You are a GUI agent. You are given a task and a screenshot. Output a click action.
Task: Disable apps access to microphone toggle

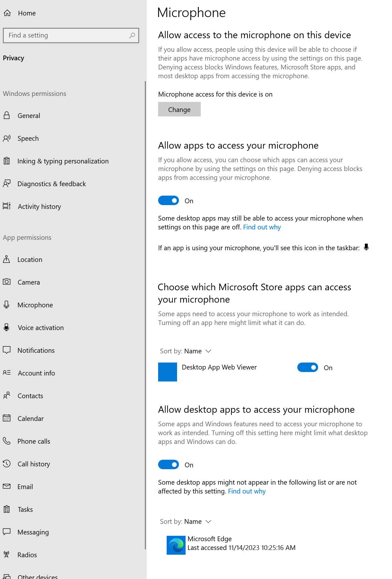pos(169,201)
